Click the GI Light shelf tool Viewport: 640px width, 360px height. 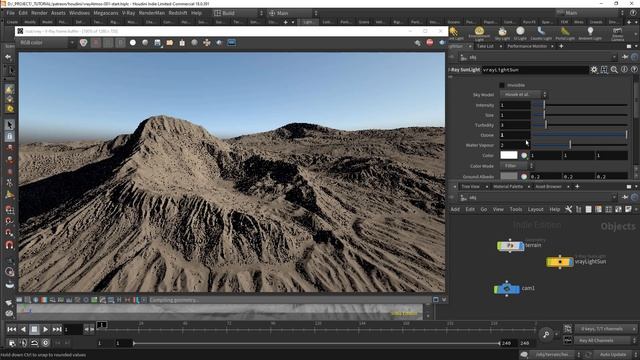(x=520, y=33)
